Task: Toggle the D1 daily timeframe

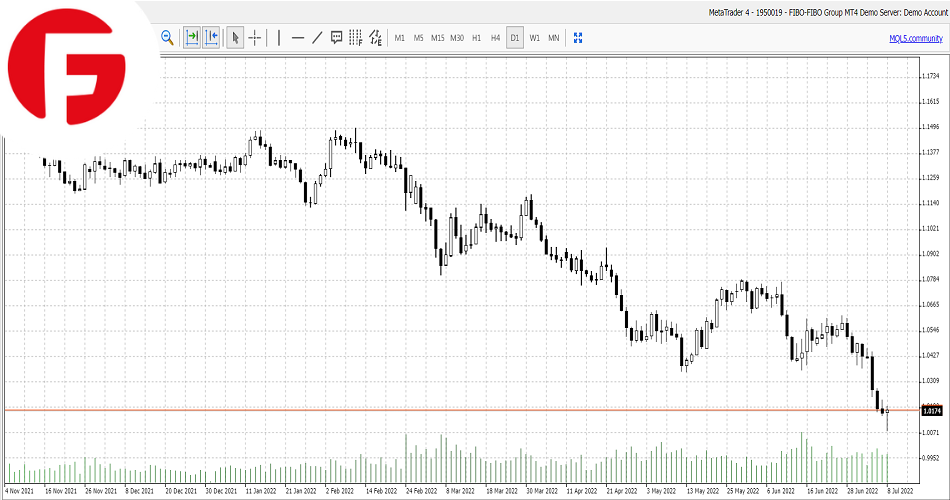Action: tap(515, 38)
